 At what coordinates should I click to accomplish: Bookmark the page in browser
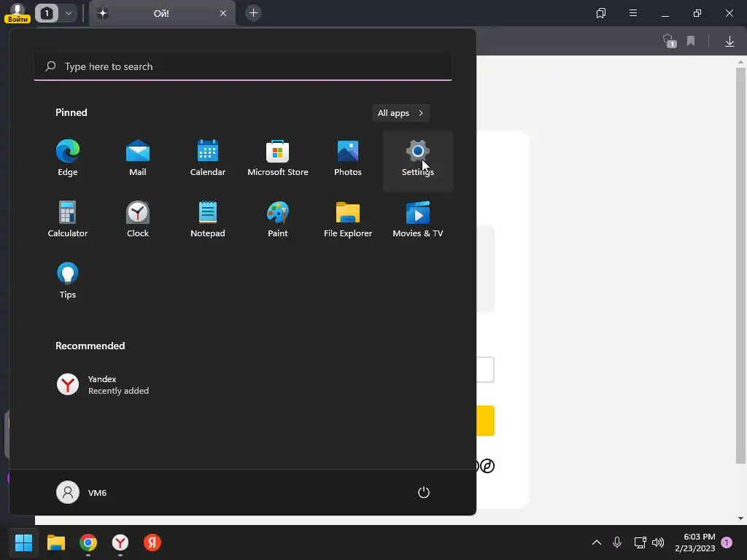(691, 41)
